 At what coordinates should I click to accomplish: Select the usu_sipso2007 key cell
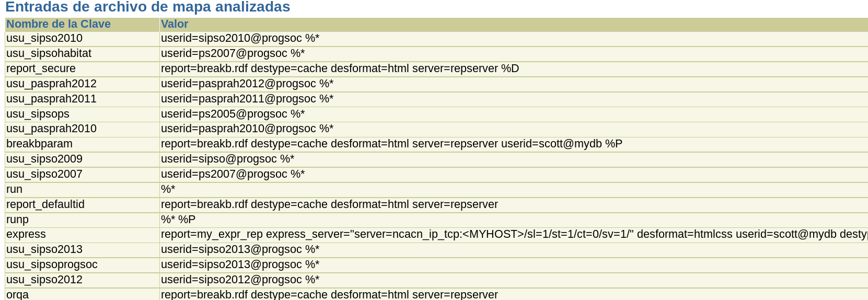click(x=44, y=175)
